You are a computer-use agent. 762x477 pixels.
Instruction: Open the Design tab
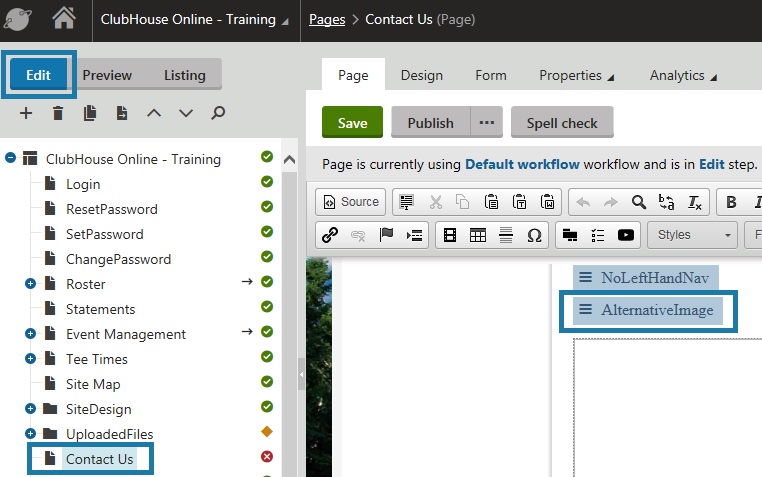click(421, 75)
